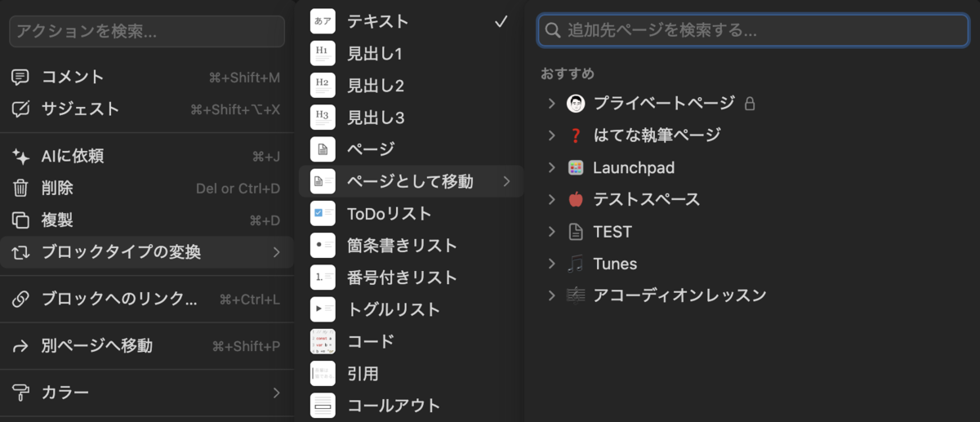The width and height of the screenshot is (980, 422).
Task: Expand the Tunes page chevron
Action: (551, 264)
